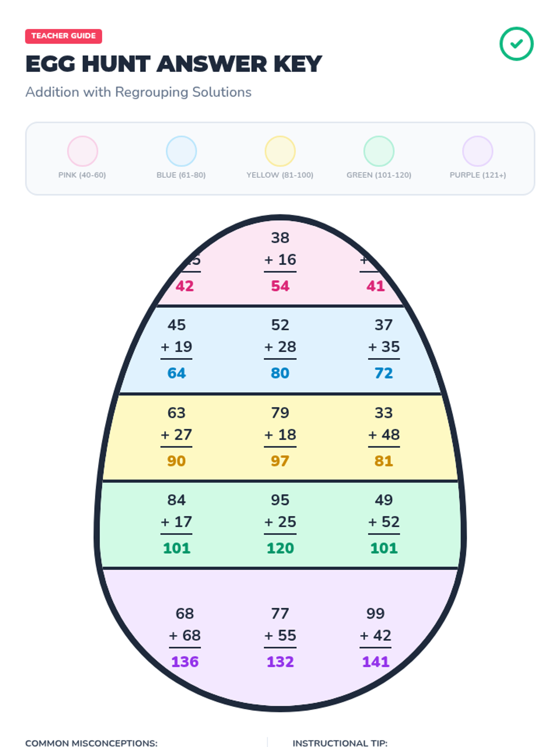Click the Instructional Tip heading
Screen dimensions: 560x747
[340, 742]
